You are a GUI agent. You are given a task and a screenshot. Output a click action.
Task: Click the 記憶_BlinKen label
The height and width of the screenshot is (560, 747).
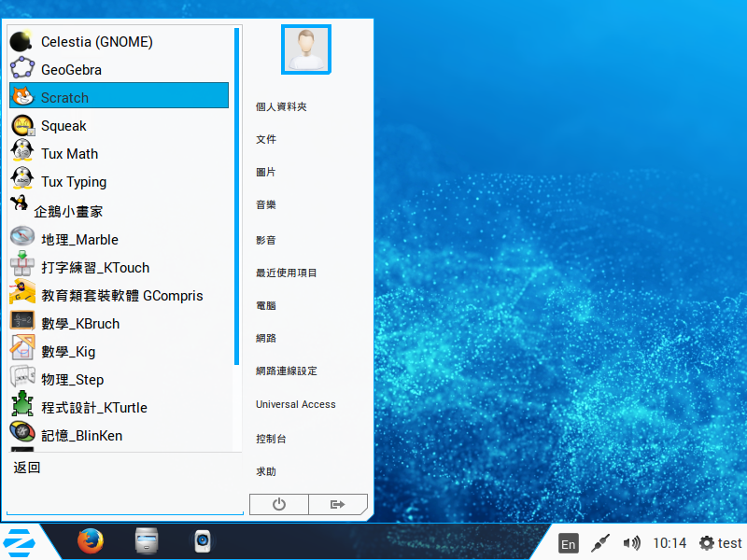click(81, 436)
